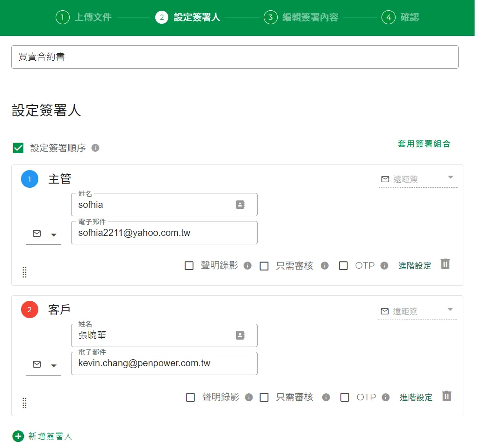The image size is (490, 448).
Task: Enable 只需審核 checkbox for 客戶
Action: click(264, 398)
